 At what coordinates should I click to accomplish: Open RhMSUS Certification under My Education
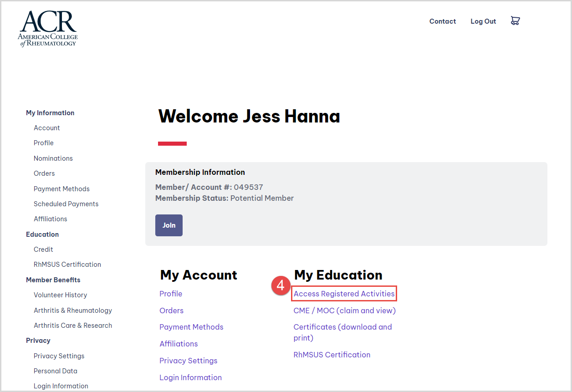332,355
